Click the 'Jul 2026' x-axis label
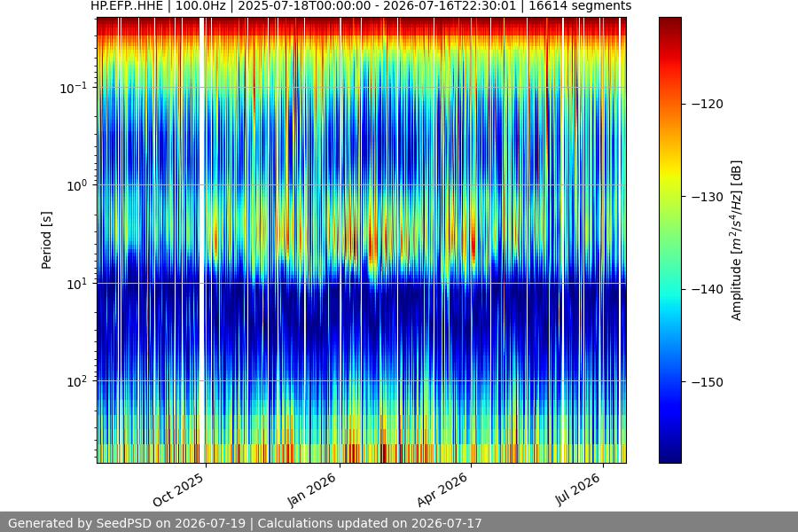The image size is (798, 532). 577,489
